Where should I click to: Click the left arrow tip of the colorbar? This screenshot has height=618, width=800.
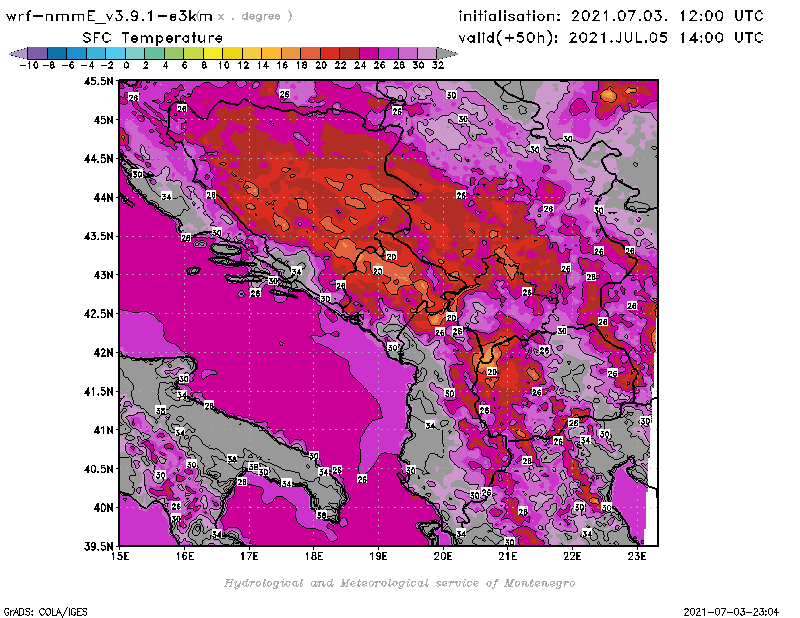tap(14, 53)
